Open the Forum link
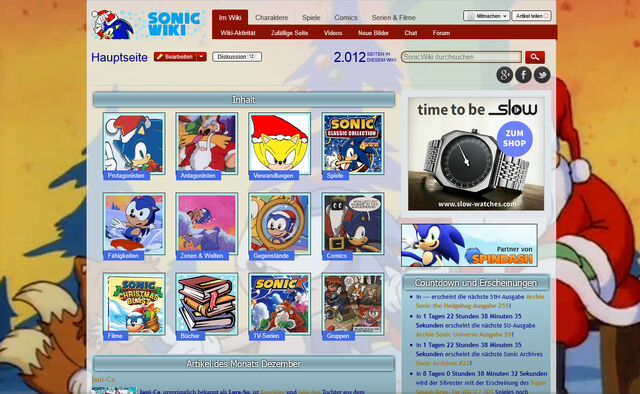Viewport: 640px width, 394px height. pos(441,33)
